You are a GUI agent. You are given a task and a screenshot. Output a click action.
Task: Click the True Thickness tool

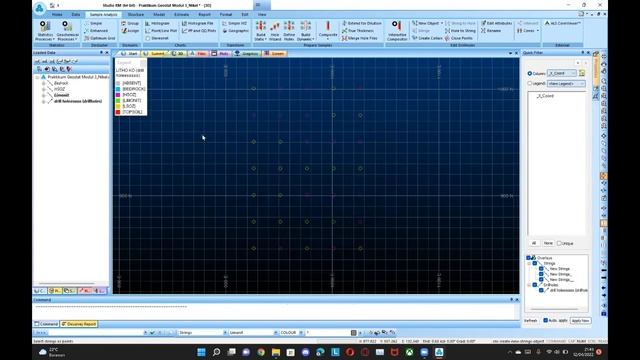[358, 31]
